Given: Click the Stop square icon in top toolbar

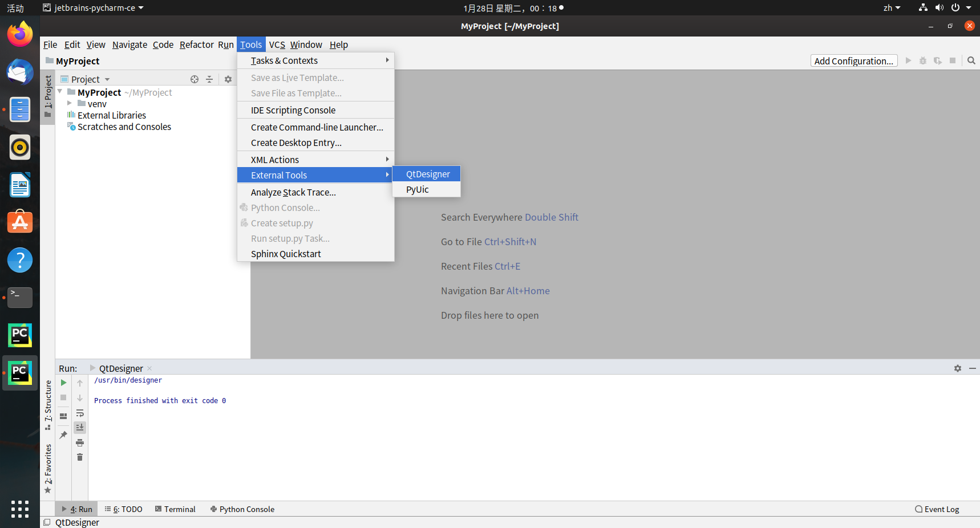Looking at the screenshot, I should pyautogui.click(x=953, y=60).
